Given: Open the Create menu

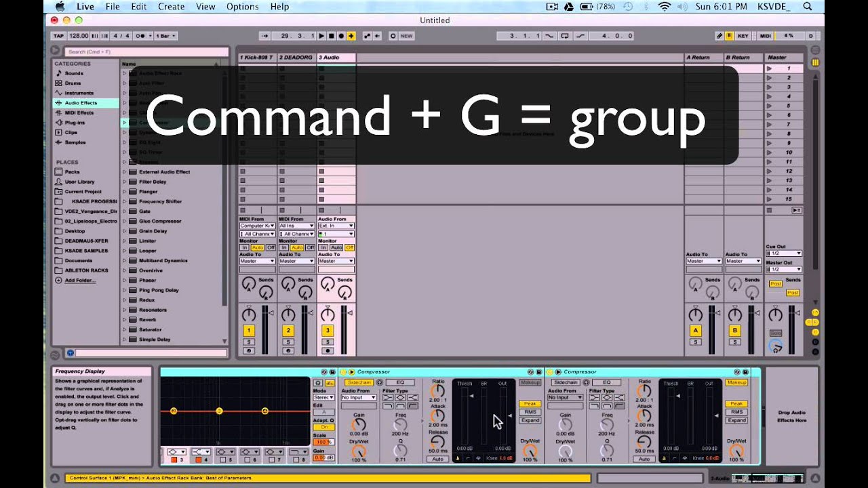Looking at the screenshot, I should point(171,6).
